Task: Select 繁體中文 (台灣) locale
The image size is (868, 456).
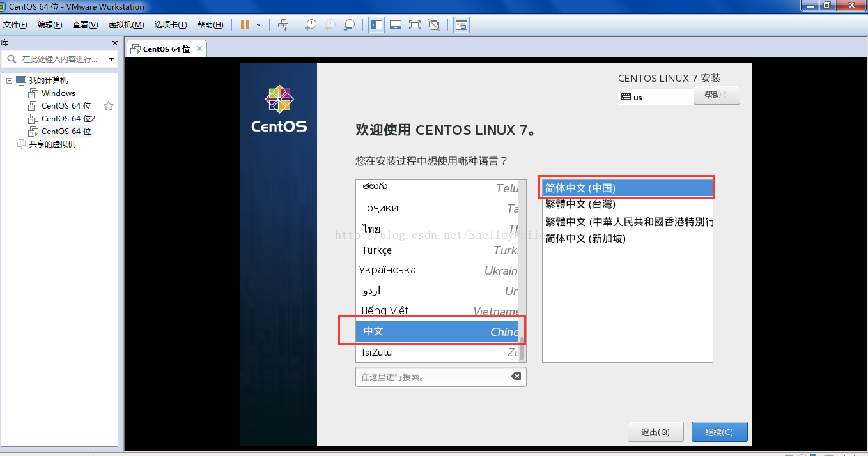Action: 628,204
